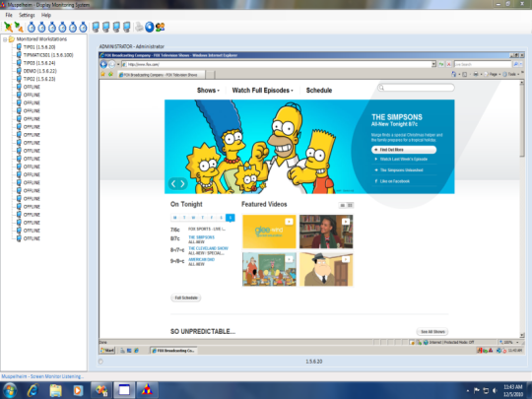This screenshot has height=399, width=532.
Task: Select the last stopwatch timer icon
Action: click(83, 27)
